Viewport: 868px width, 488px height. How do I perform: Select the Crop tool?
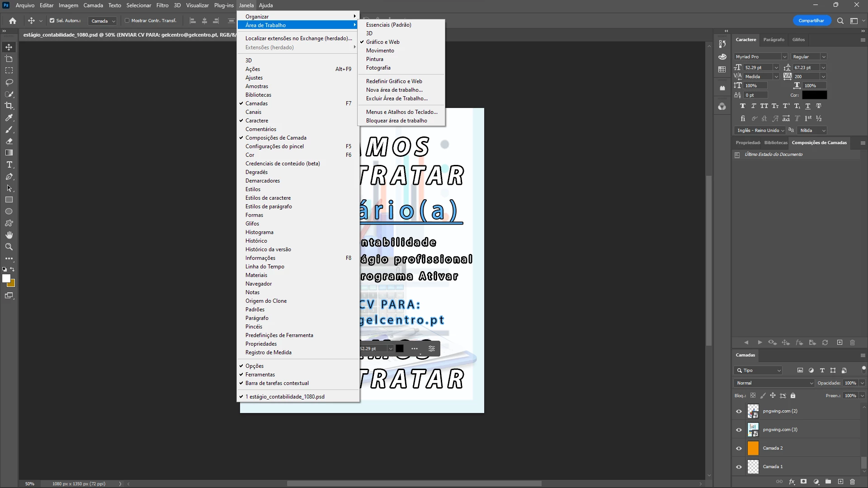(x=9, y=106)
